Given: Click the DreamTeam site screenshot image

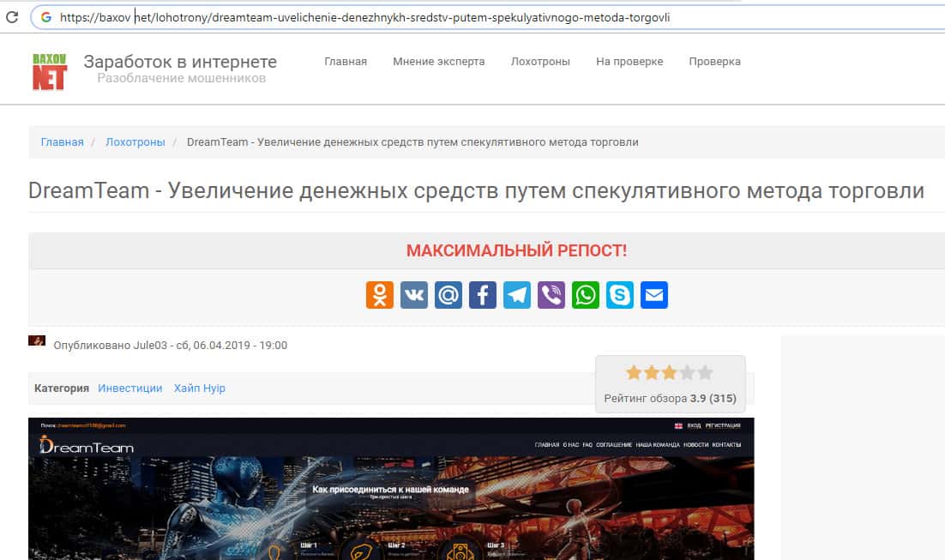Looking at the screenshot, I should point(391,489).
